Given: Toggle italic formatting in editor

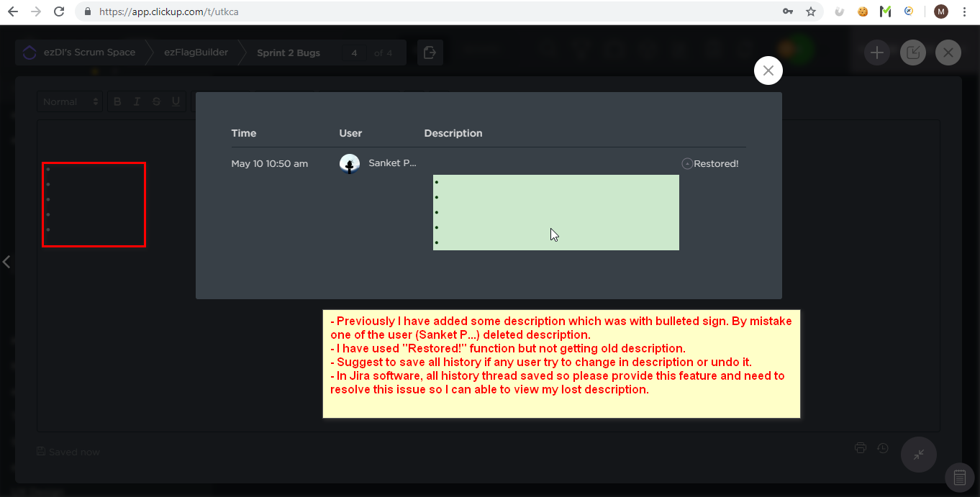Looking at the screenshot, I should [x=137, y=102].
